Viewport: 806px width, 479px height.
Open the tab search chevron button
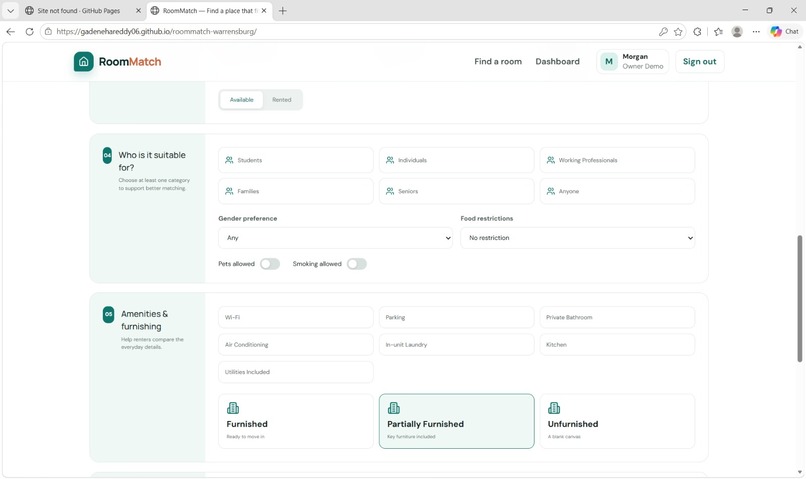(10, 10)
